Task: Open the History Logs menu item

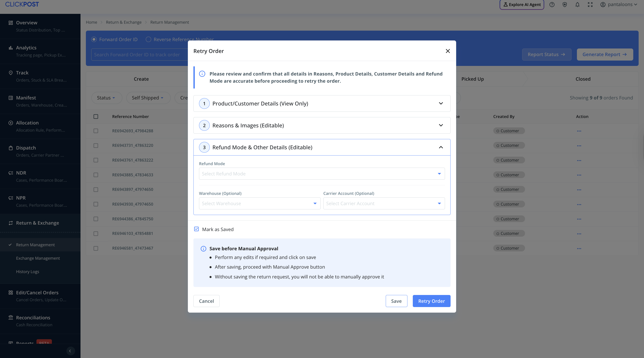Action: pyautogui.click(x=28, y=272)
